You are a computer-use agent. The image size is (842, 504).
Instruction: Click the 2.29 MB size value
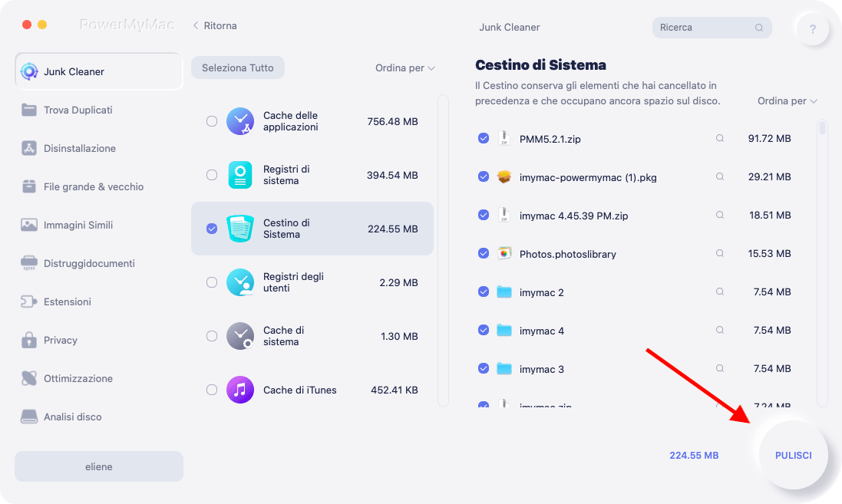coord(398,283)
